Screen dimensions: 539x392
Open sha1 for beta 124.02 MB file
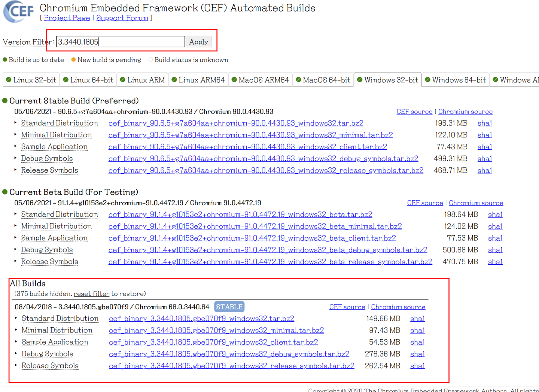click(x=495, y=226)
